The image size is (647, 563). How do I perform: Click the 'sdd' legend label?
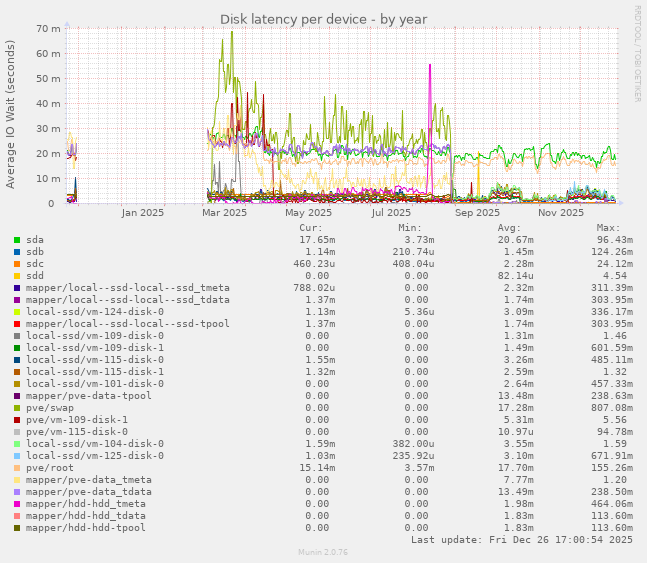click(x=35, y=276)
